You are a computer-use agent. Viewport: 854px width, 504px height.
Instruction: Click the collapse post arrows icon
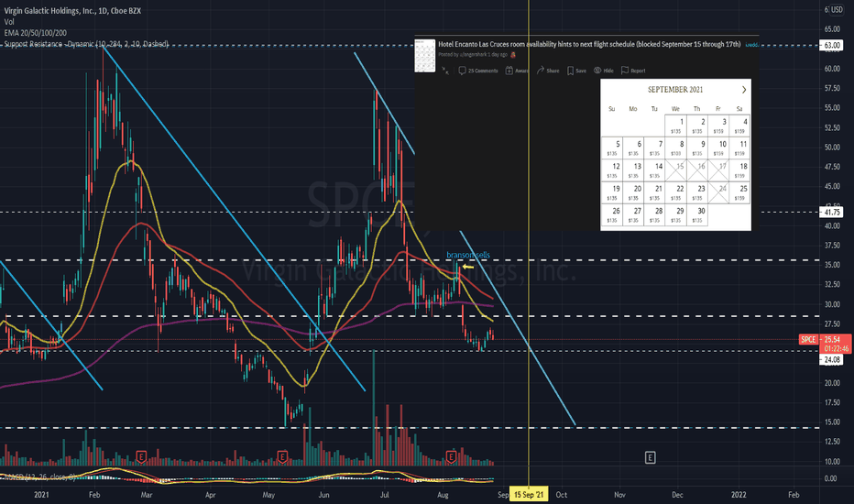[445, 71]
